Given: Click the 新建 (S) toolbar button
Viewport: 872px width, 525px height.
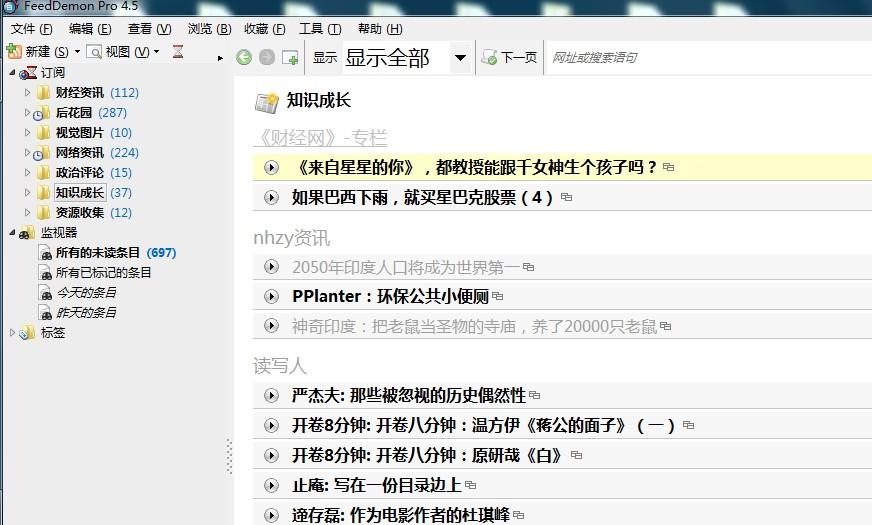Looking at the screenshot, I should click(38, 52).
